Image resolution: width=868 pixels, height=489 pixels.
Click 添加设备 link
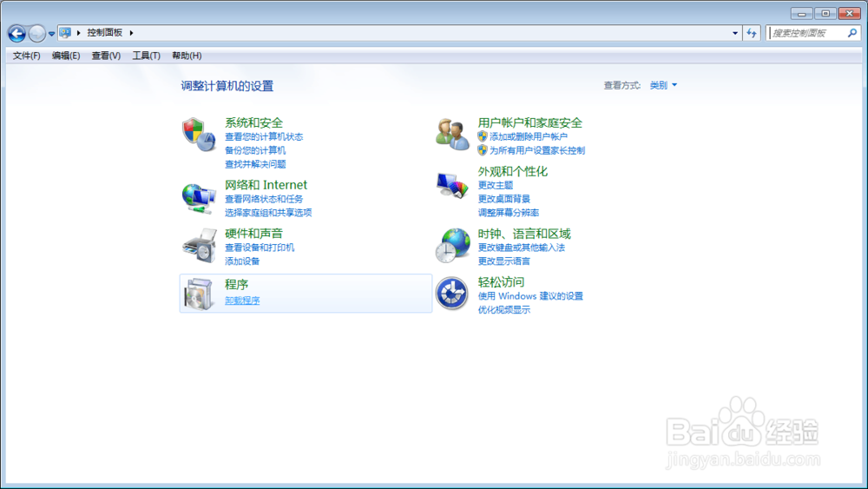pos(242,261)
